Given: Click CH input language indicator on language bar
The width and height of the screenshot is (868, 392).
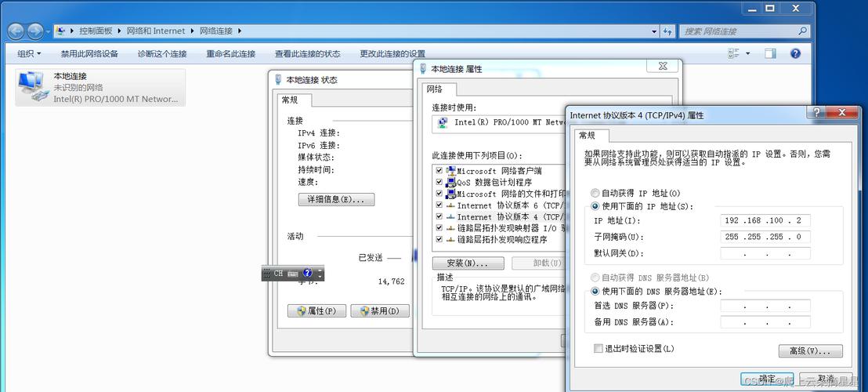Looking at the screenshot, I should click(278, 273).
